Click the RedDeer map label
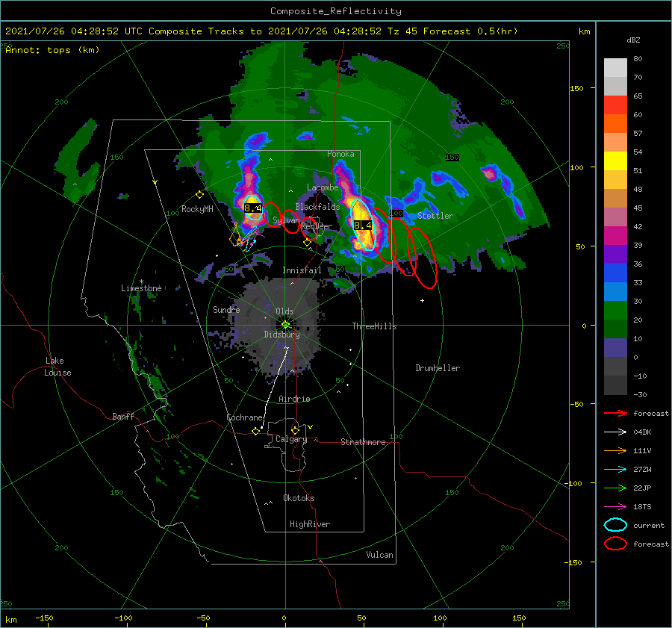672x628 pixels. [317, 226]
